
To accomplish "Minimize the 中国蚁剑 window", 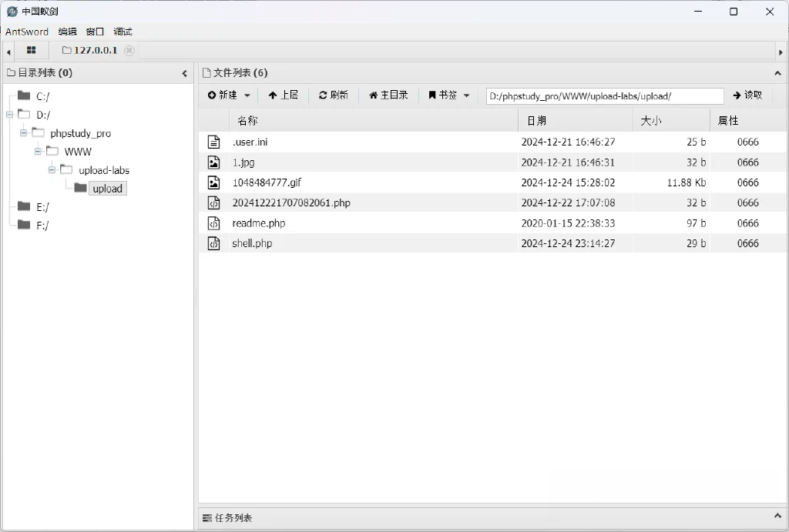I will coord(698,12).
